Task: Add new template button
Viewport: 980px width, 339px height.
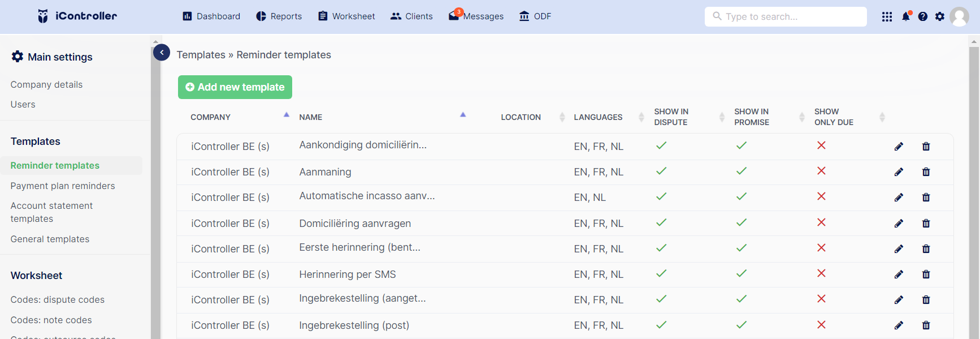Action: tap(235, 87)
